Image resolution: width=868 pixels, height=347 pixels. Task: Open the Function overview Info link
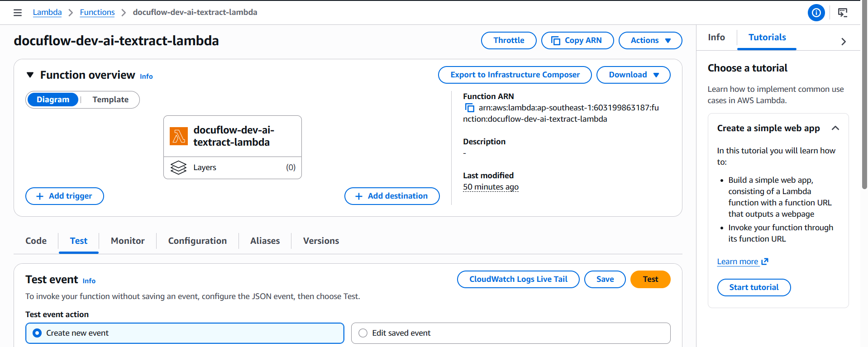pos(146,76)
